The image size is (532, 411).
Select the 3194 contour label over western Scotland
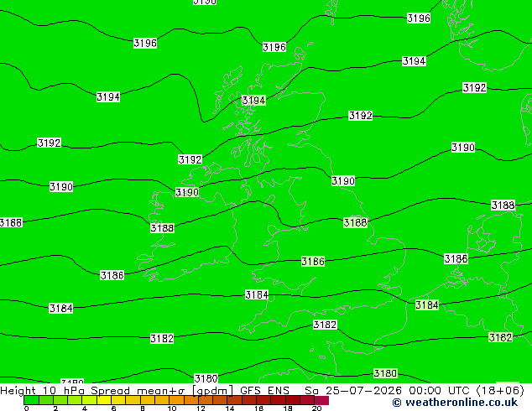253,101
